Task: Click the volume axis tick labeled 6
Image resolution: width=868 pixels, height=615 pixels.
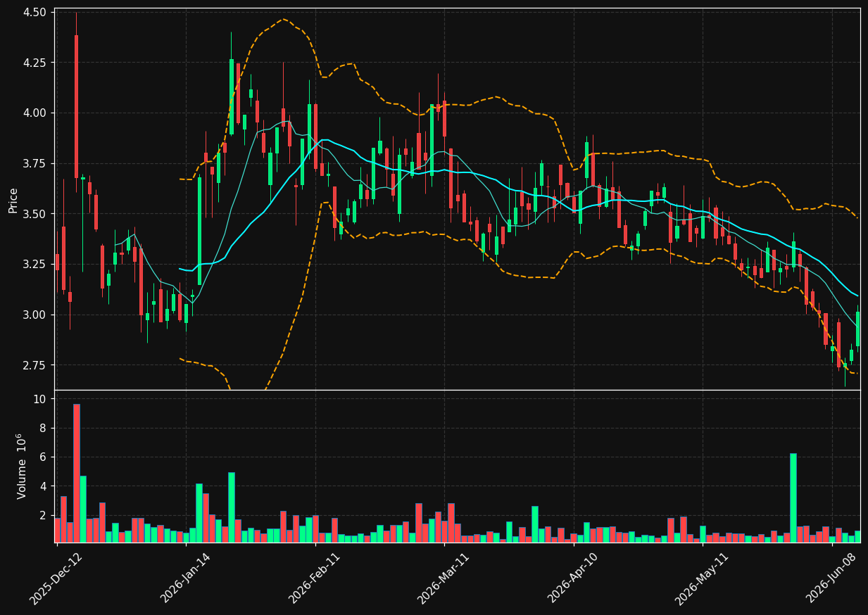Action: tap(44, 457)
